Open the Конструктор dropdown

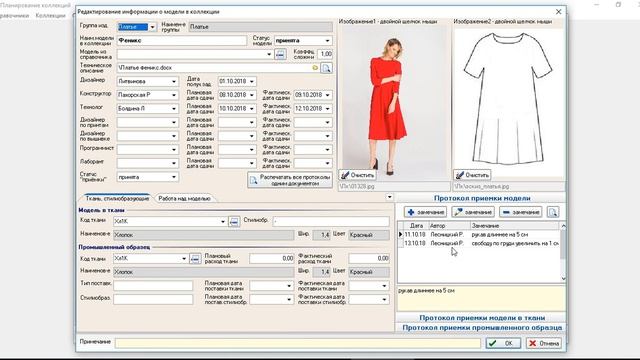[174, 95]
